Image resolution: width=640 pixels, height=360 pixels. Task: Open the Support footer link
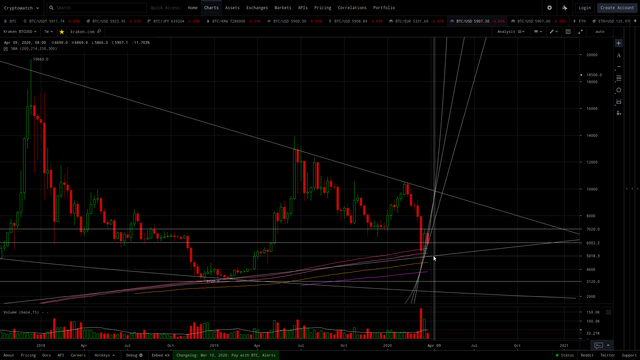coord(629,356)
